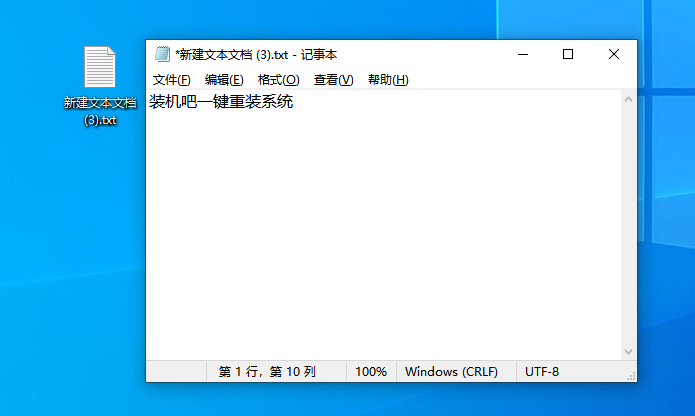Click the scroll up arrow in Notepad
This screenshot has width=695, height=416.
pos(629,98)
